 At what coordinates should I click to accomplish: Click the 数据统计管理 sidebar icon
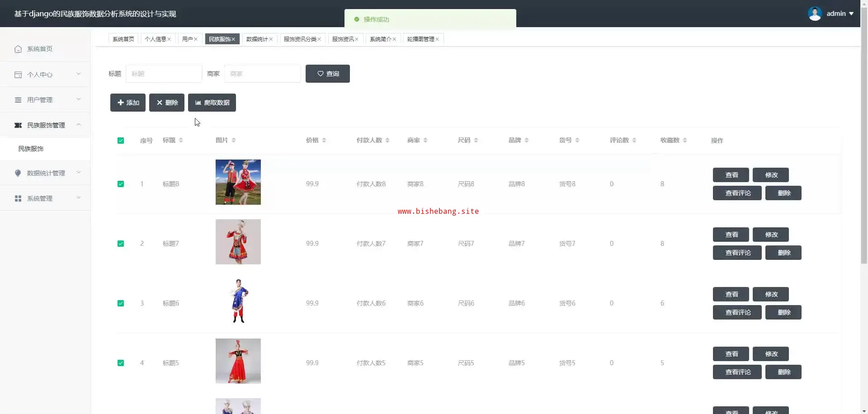pyautogui.click(x=18, y=173)
